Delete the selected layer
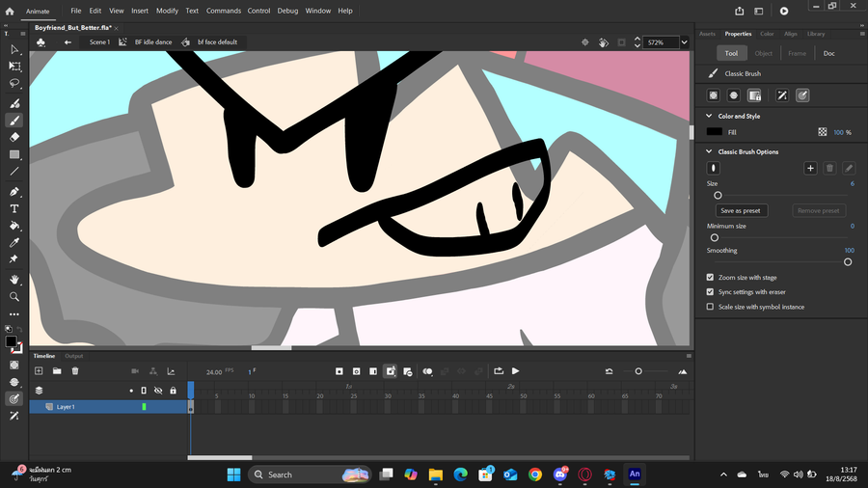 click(x=75, y=371)
